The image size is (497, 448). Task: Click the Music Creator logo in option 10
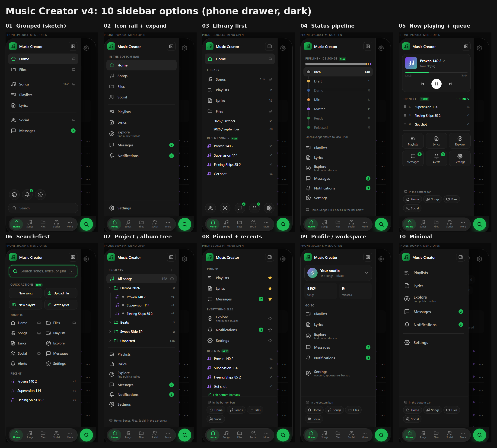coord(406,257)
